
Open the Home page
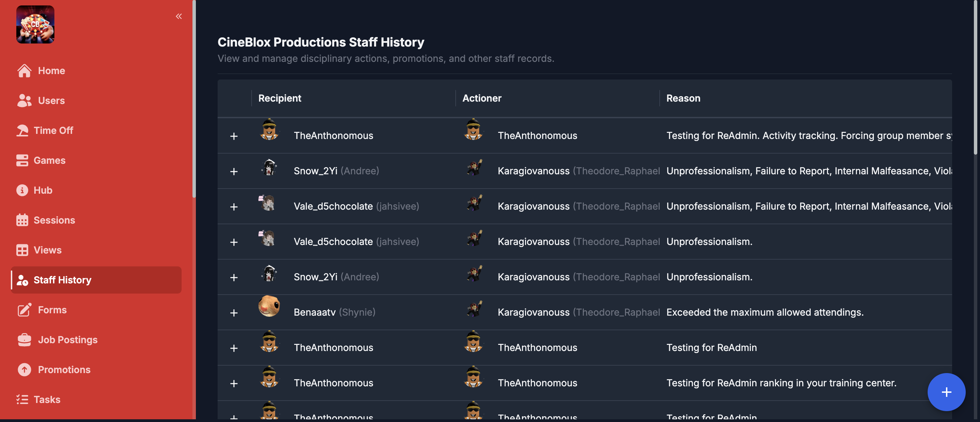(51, 71)
